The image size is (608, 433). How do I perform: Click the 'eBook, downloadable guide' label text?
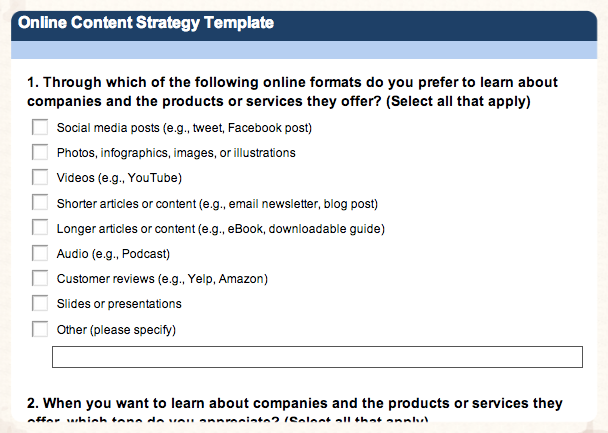click(304, 229)
